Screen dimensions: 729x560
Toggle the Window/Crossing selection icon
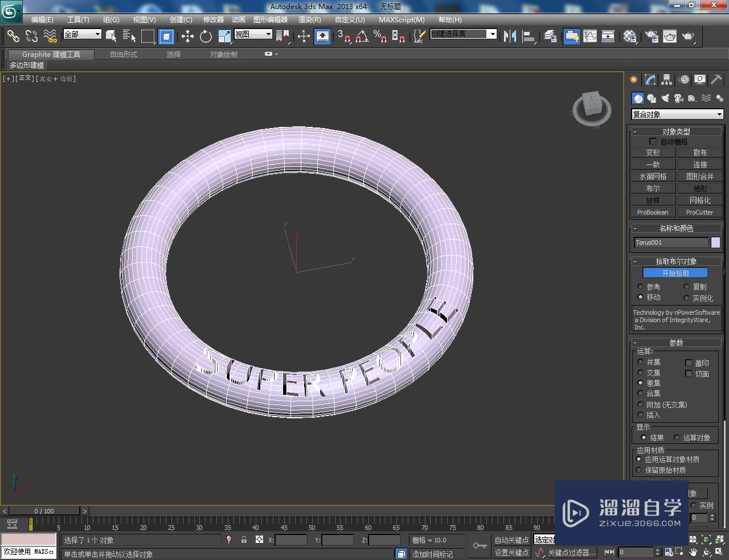pos(166,36)
